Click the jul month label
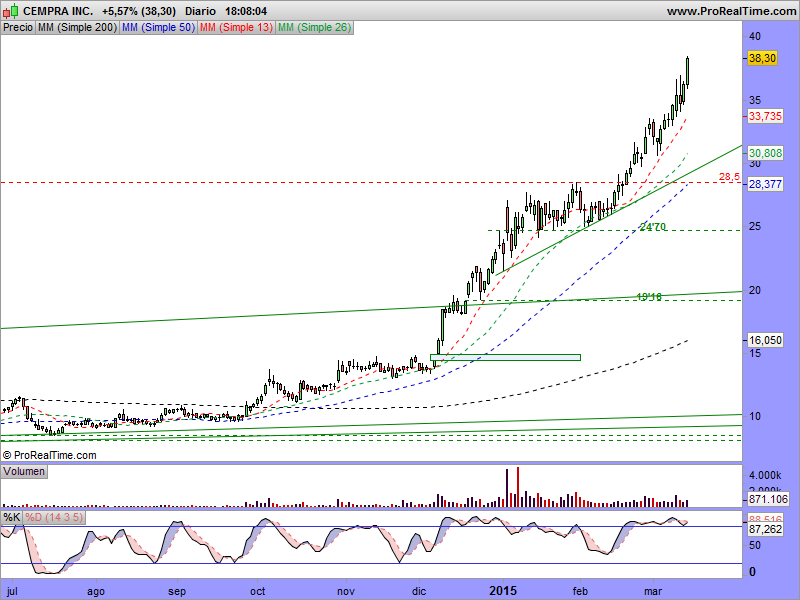 tap(12, 591)
